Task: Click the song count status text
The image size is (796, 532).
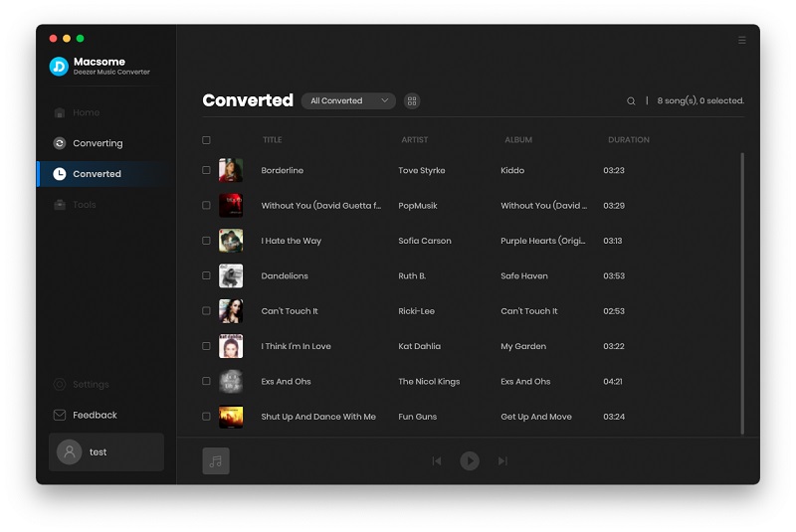Action: click(x=700, y=100)
